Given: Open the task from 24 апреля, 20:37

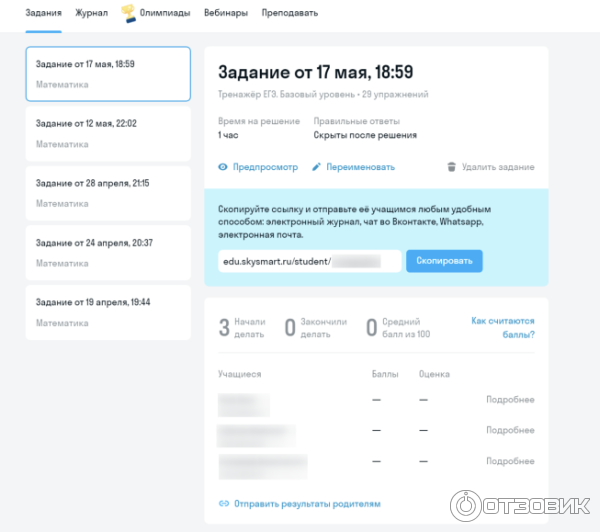Looking at the screenshot, I should pos(107,252).
